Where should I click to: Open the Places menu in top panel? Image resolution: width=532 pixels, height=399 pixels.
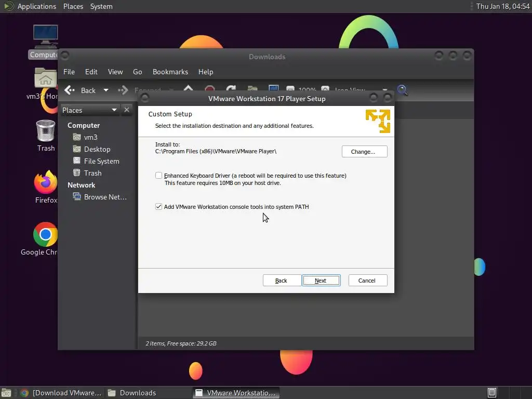[73, 6]
